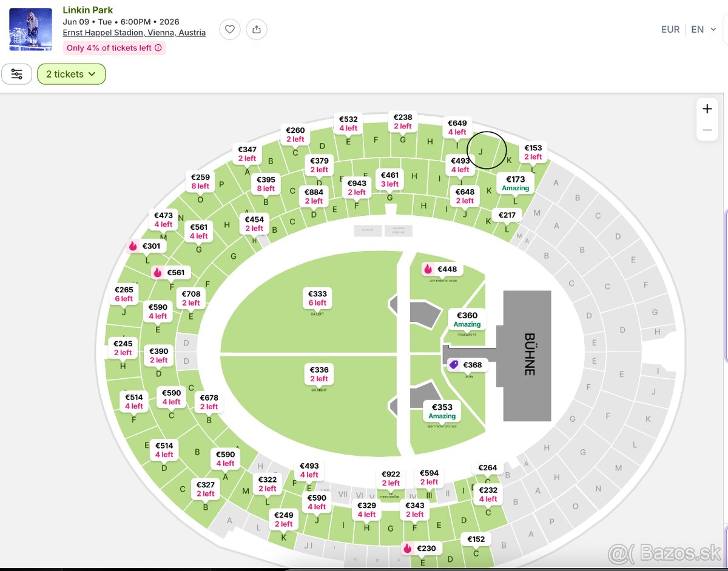The width and height of the screenshot is (728, 571).
Task: Choose the €360 Amazing front pit listing
Action: coord(467,319)
